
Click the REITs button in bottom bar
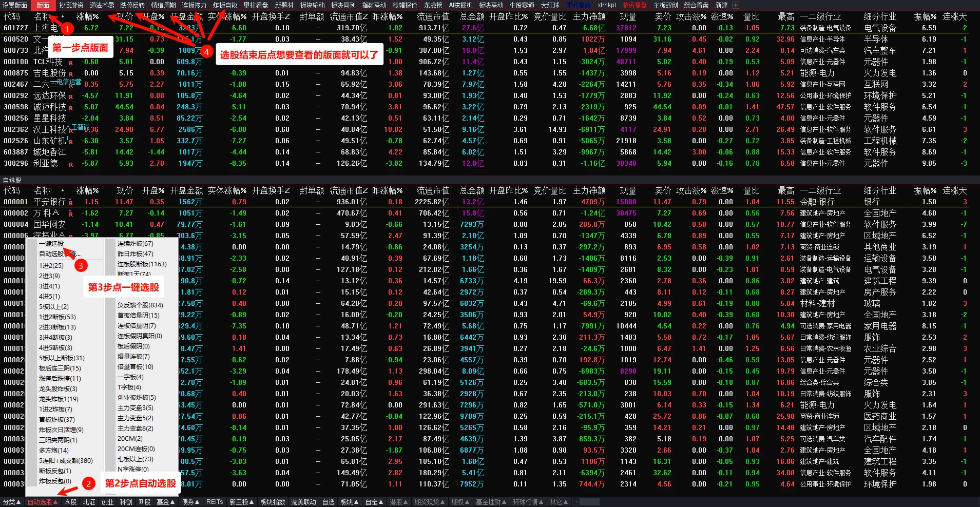(215, 502)
